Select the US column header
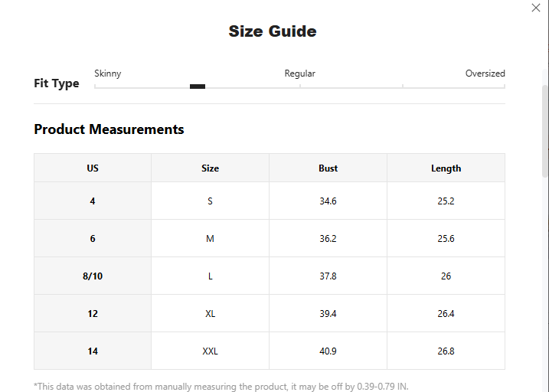 point(93,168)
